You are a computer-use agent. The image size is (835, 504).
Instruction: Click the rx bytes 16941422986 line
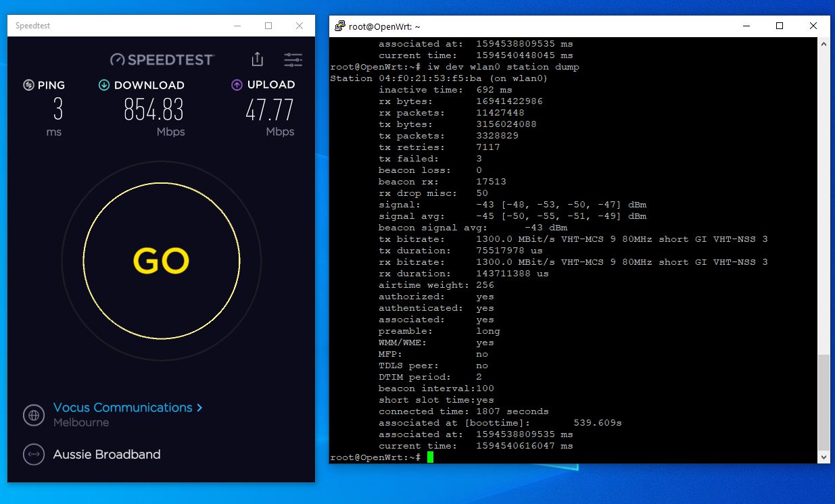pos(461,101)
